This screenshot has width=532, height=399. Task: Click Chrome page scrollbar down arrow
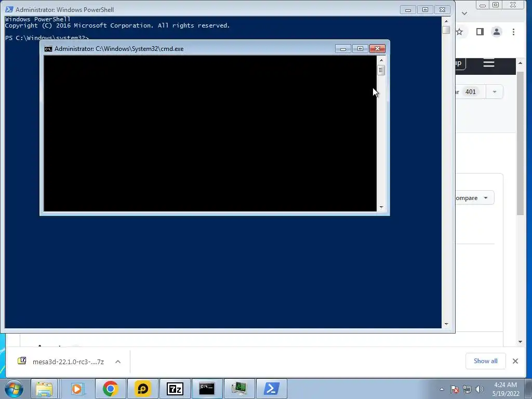point(521,342)
